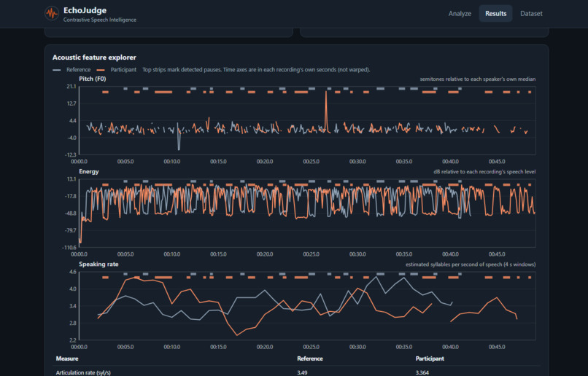Open the Analyze tab
The image size is (588, 376).
pyautogui.click(x=460, y=14)
